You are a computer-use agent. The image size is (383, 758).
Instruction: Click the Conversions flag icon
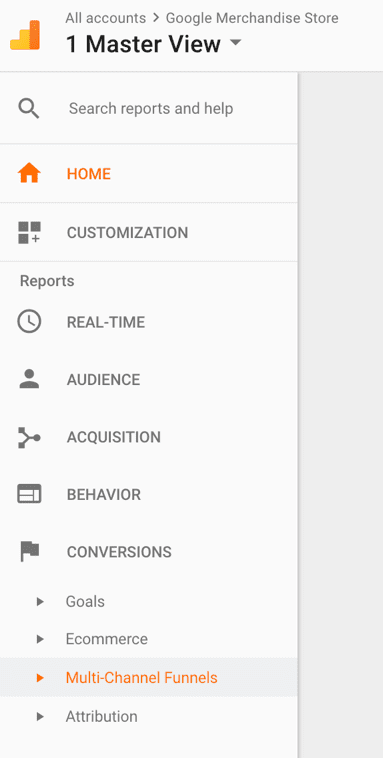point(29,552)
